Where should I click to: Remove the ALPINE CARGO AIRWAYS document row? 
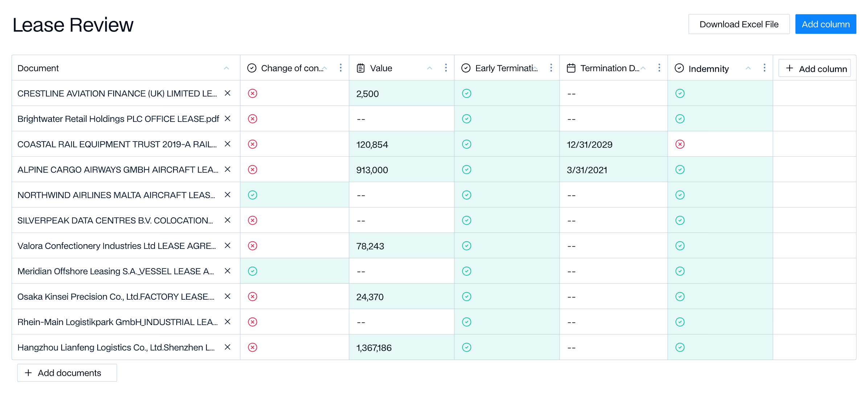[x=228, y=169]
